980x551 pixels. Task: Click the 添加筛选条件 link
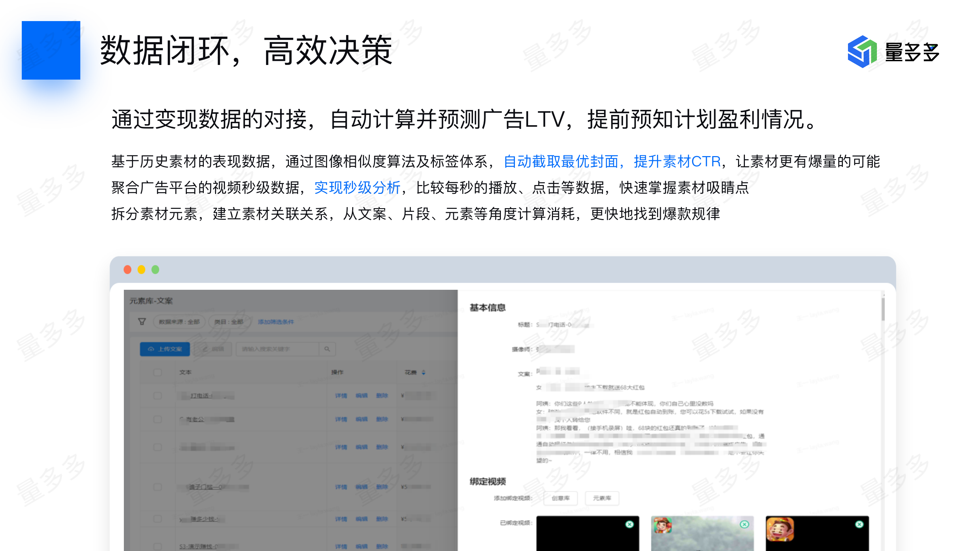tap(276, 322)
